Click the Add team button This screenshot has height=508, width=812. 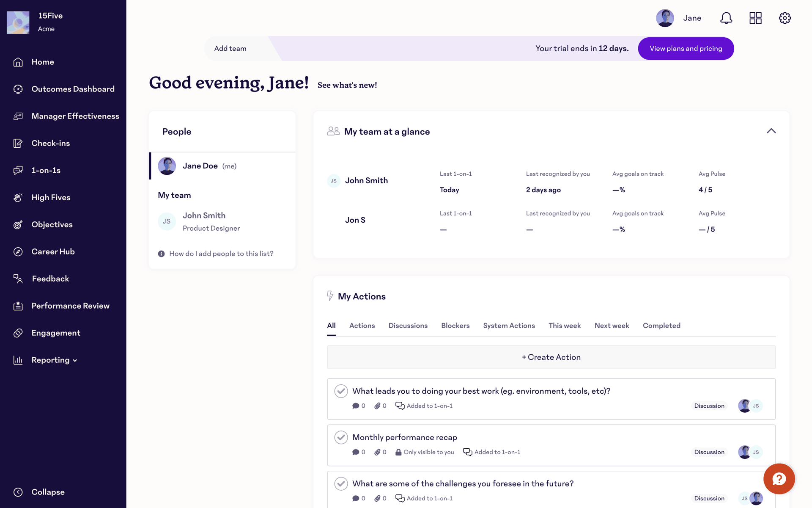(x=230, y=49)
